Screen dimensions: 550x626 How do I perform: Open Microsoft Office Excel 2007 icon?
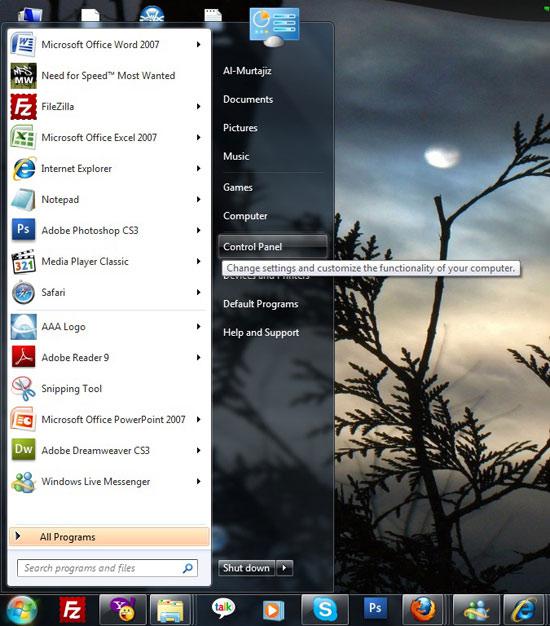point(23,137)
